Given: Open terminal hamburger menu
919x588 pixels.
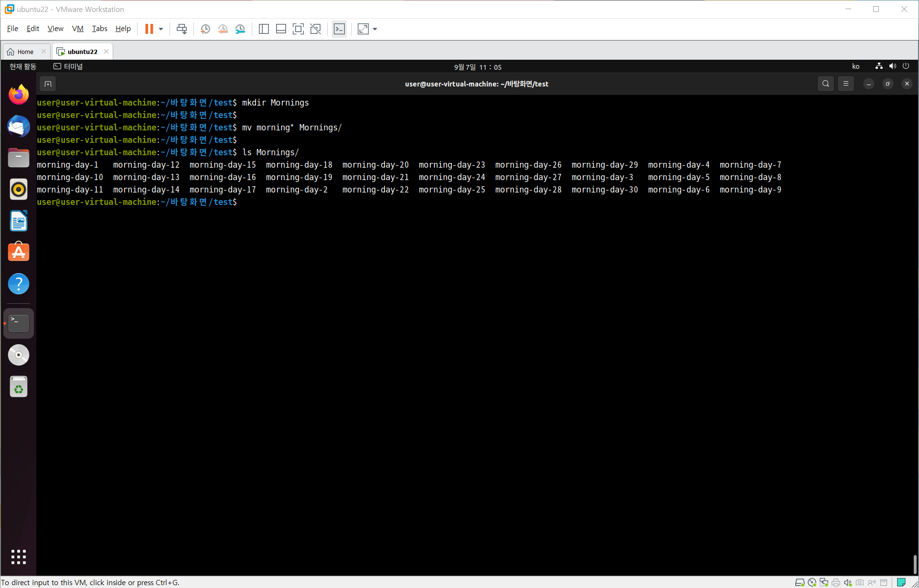Looking at the screenshot, I should click(845, 84).
